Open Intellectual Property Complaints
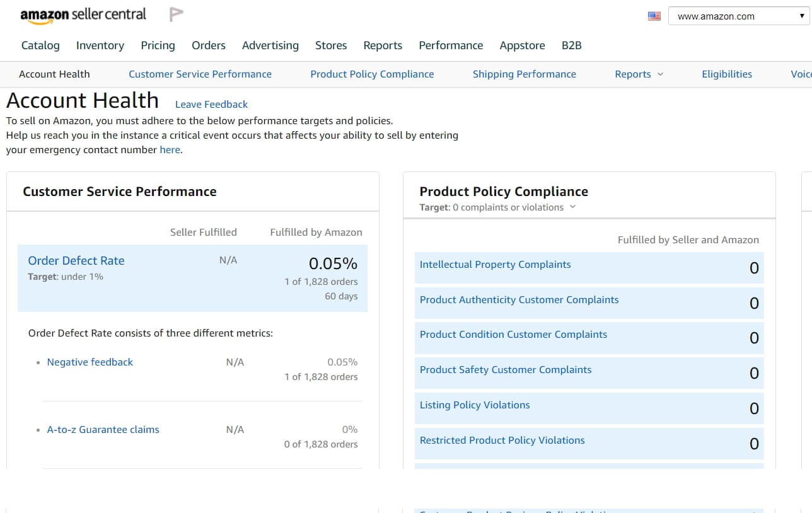Viewport: 812px width, 513px height. click(x=495, y=265)
